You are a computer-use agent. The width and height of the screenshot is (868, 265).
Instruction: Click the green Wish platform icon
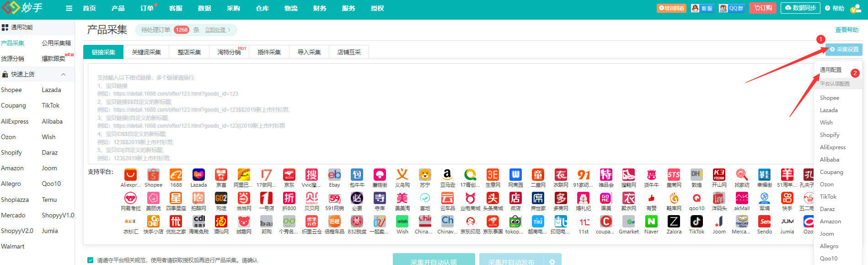pyautogui.click(x=402, y=222)
